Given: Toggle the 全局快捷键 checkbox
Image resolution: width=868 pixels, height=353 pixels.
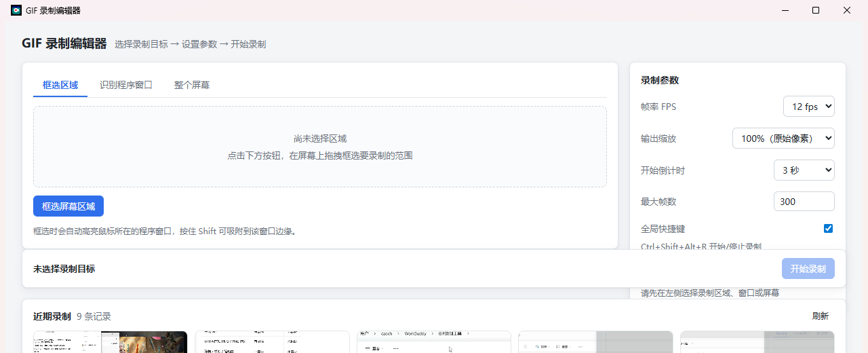Looking at the screenshot, I should (828, 229).
